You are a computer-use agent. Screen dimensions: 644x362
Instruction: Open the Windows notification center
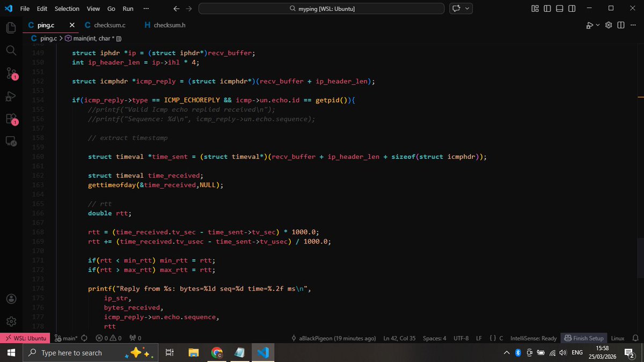(x=629, y=353)
